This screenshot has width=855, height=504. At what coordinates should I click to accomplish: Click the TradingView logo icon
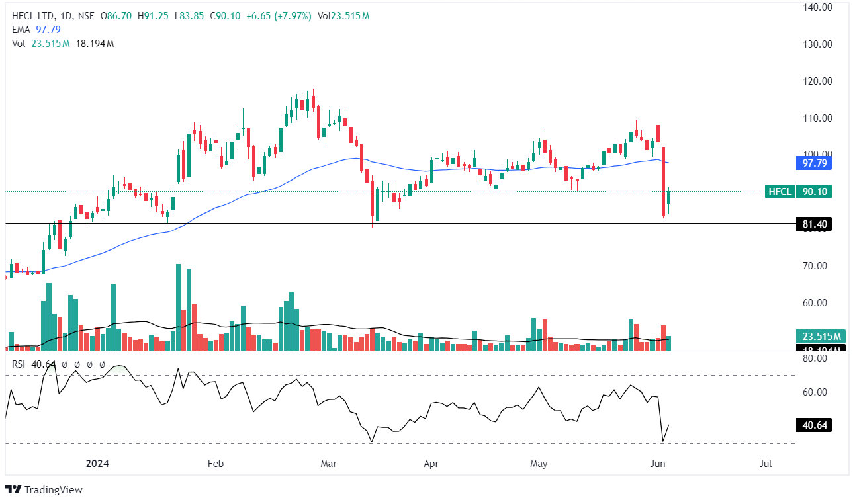(13, 490)
